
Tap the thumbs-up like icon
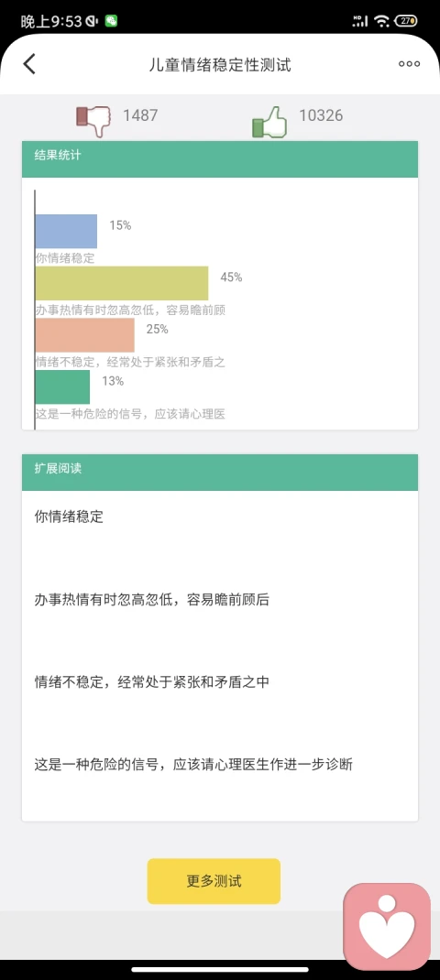point(269,122)
